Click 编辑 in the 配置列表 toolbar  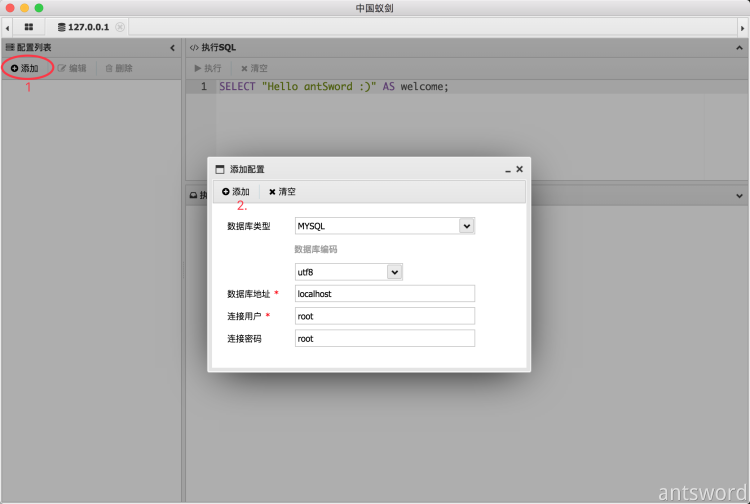(71, 68)
